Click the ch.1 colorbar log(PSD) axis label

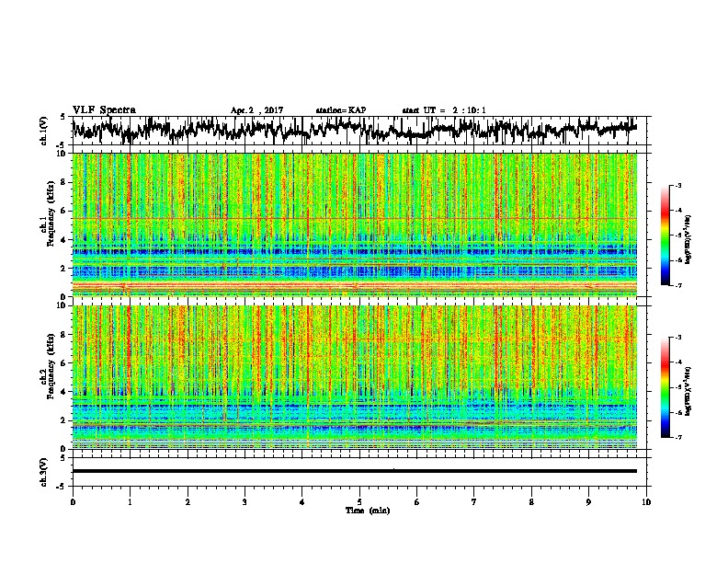coord(688,240)
